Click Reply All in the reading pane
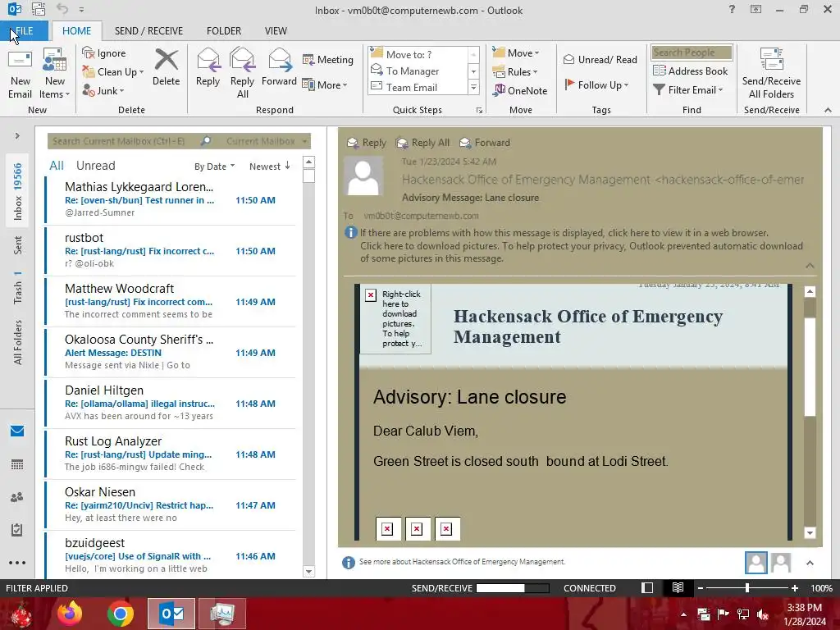 click(x=422, y=143)
